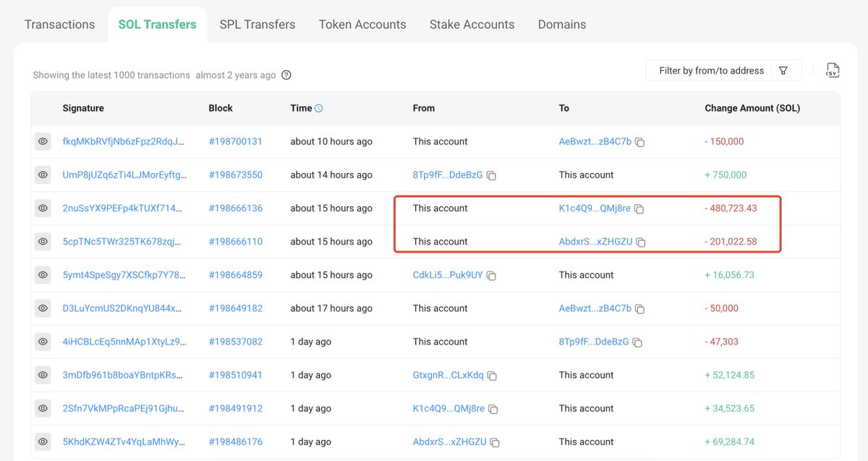Click the 'Signature' column header
The width and height of the screenshot is (868, 461).
(83, 109)
